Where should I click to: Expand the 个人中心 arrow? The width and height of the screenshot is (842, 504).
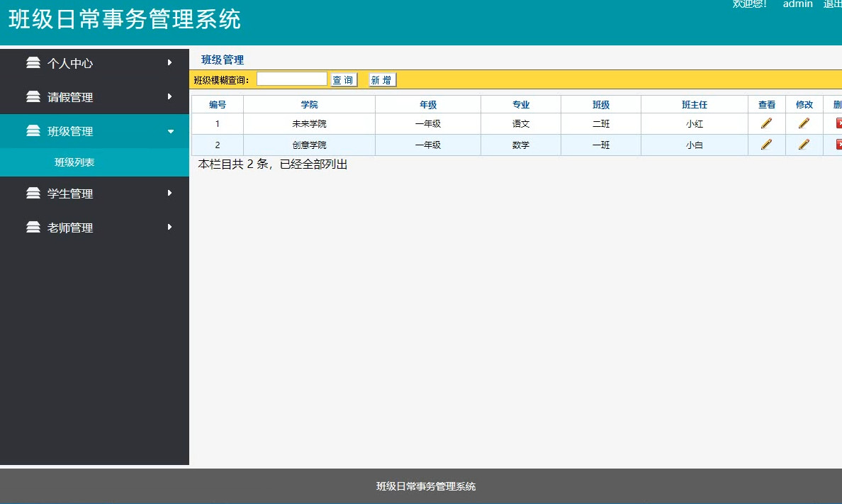(169, 63)
